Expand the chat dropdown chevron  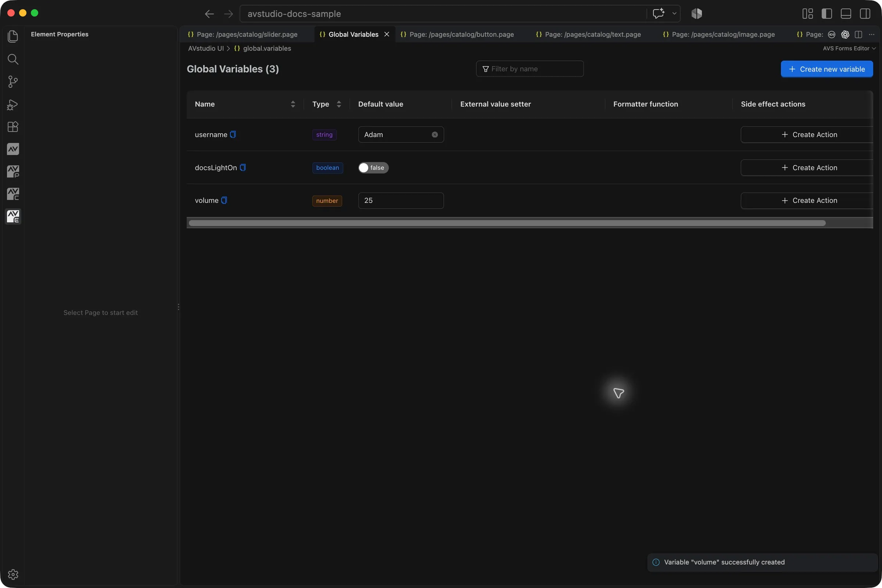[x=674, y=14]
